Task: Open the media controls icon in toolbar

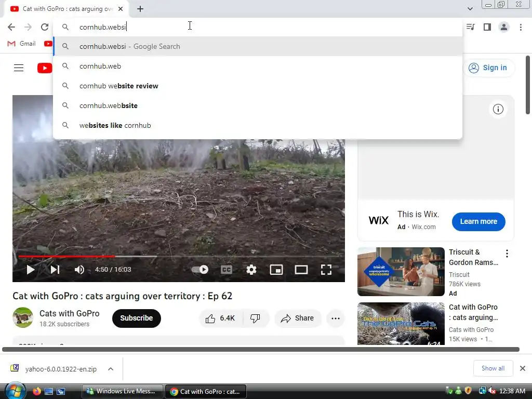Action: (471, 27)
